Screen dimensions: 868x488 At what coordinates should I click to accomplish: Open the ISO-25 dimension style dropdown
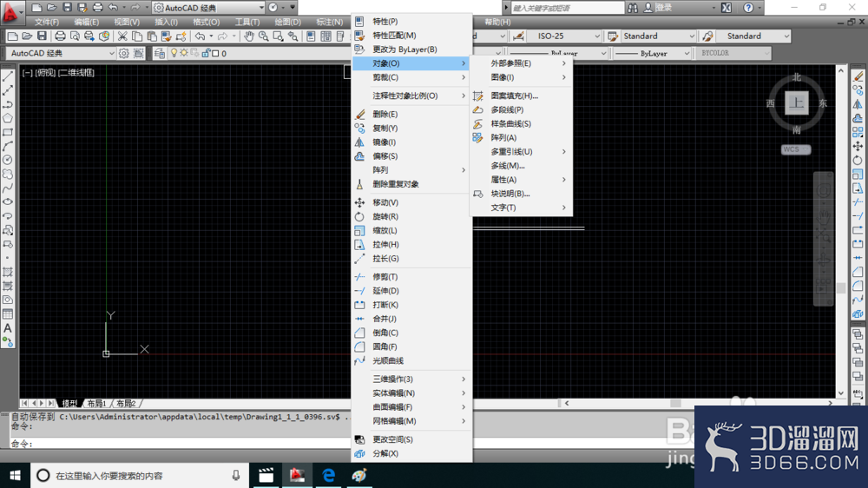click(565, 36)
